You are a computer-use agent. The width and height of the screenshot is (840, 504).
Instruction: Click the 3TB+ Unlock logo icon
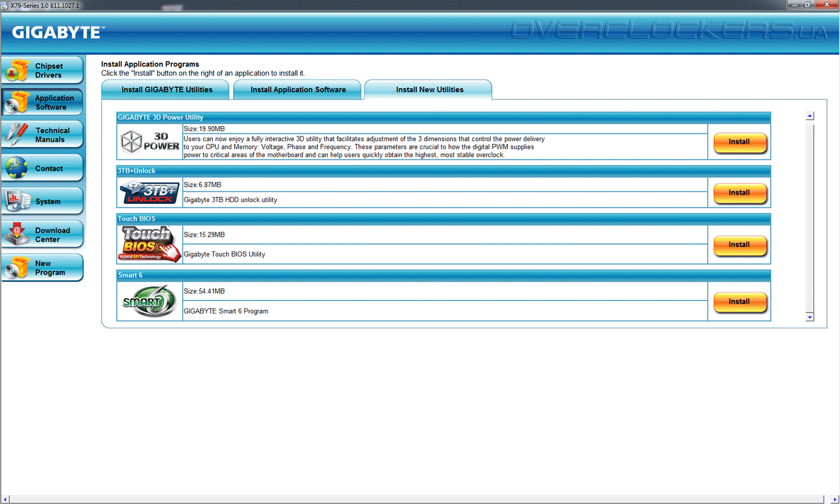coord(150,192)
